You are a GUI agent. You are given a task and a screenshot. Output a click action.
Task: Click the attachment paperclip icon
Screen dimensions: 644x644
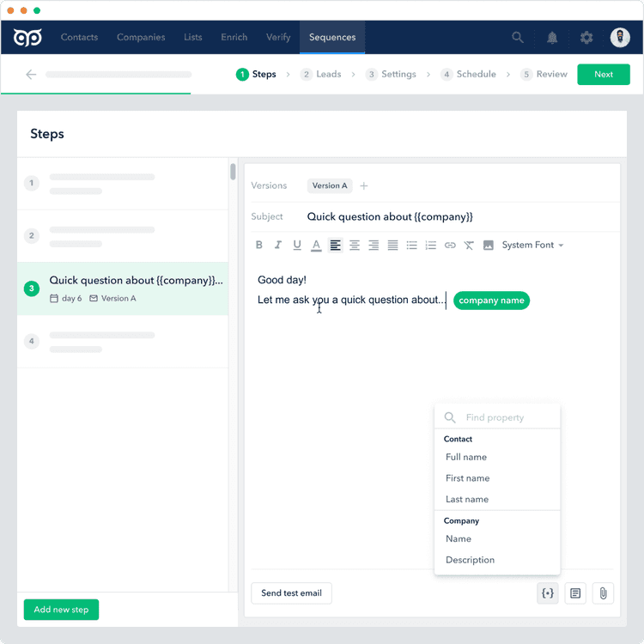pos(603,593)
